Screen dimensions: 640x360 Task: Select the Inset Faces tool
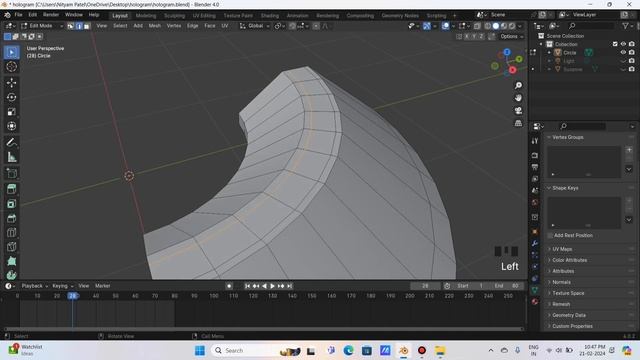(x=11, y=204)
